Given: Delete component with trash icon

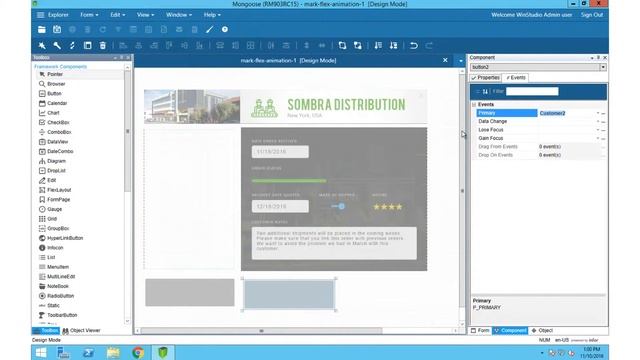Looking at the screenshot, I should 103,45.
